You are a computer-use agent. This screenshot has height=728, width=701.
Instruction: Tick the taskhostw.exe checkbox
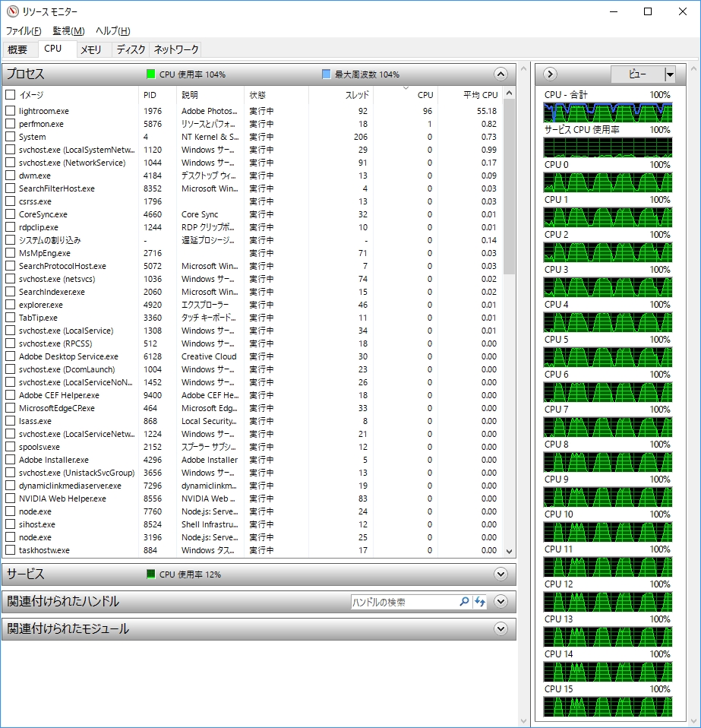coord(10,549)
